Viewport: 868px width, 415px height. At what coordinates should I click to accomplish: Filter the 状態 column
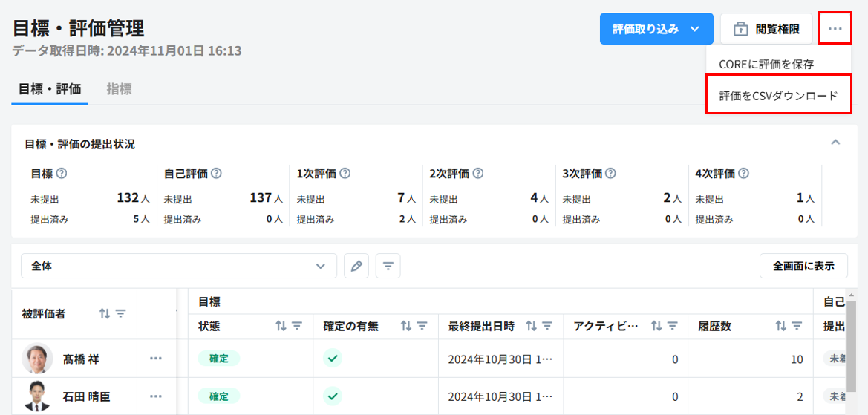pos(297,326)
